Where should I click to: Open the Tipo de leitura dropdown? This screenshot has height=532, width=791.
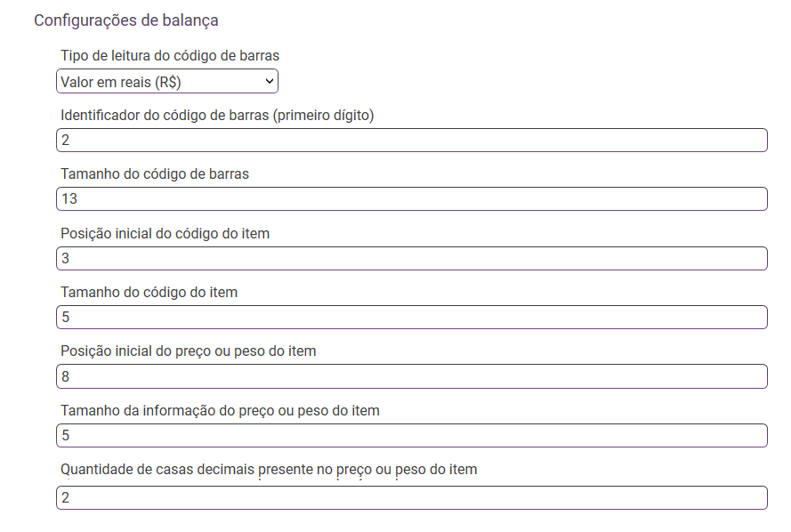click(x=167, y=82)
